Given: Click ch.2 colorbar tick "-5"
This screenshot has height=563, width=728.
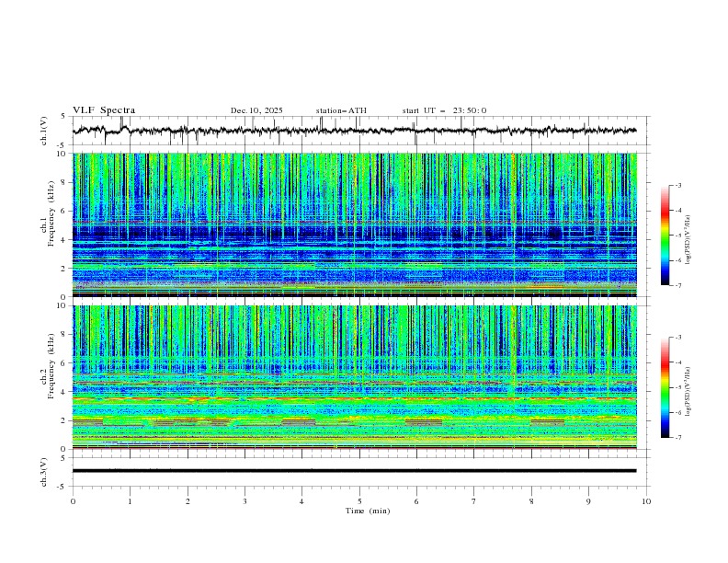Looking at the screenshot, I should pyautogui.click(x=678, y=387).
